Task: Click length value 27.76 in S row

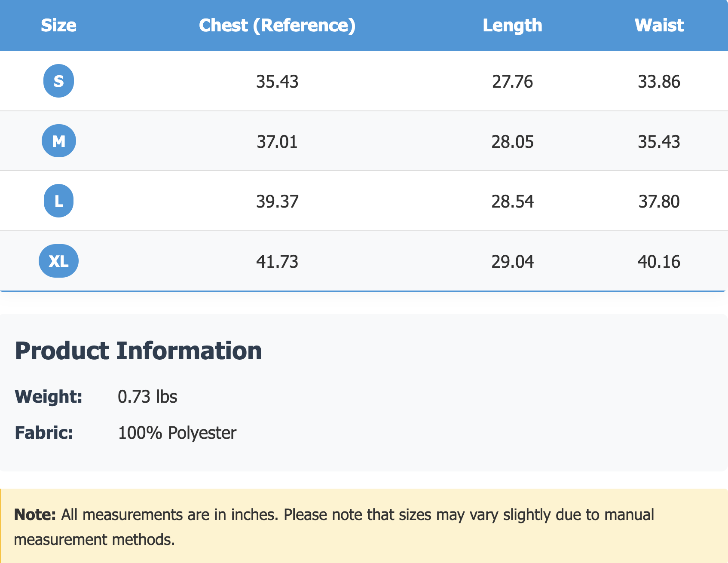Action: [512, 82]
